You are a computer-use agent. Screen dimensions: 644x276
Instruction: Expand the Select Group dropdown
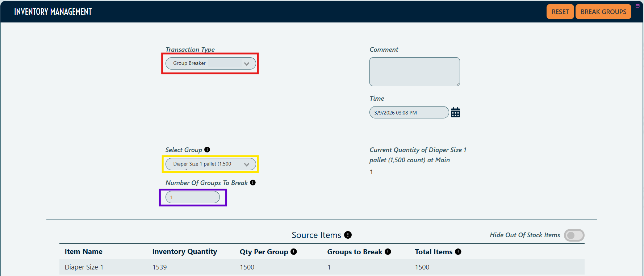point(210,164)
